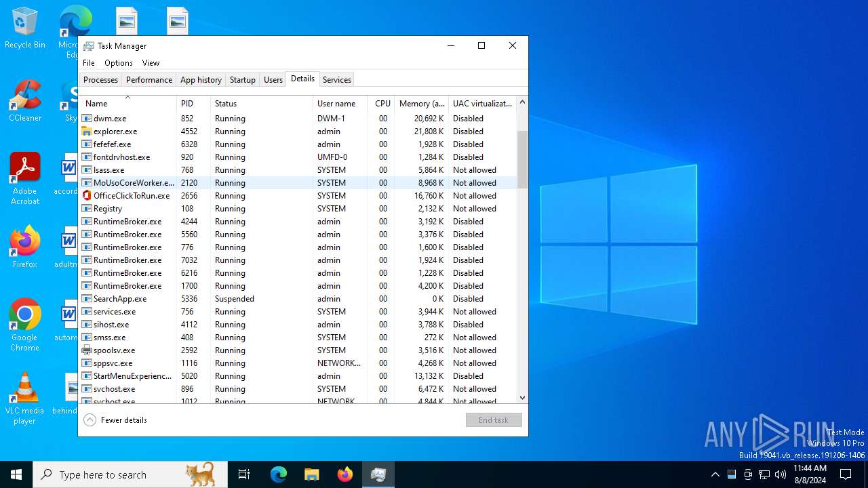Viewport: 868px width, 488px height.
Task: Open Adobe Acrobat desktop shortcut
Action: click(x=25, y=179)
